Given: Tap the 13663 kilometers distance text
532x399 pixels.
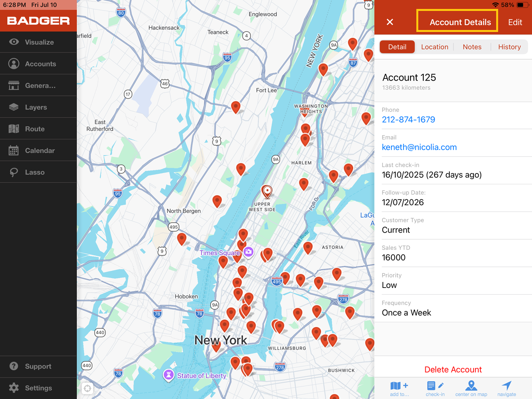Looking at the screenshot, I should tap(406, 88).
